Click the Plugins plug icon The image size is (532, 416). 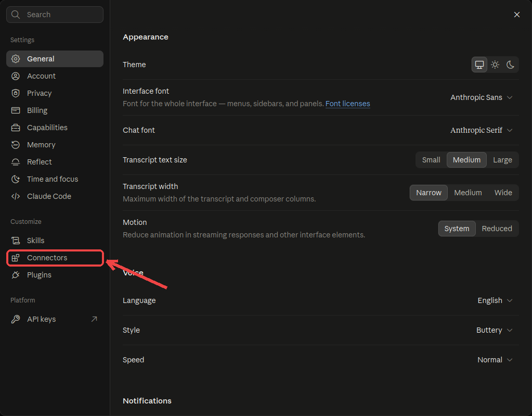coord(16,275)
